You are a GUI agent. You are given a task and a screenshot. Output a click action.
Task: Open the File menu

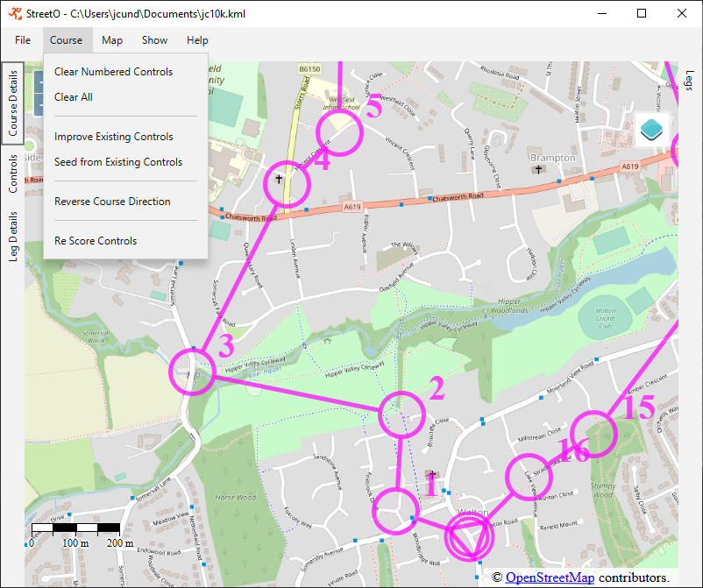pyautogui.click(x=23, y=40)
